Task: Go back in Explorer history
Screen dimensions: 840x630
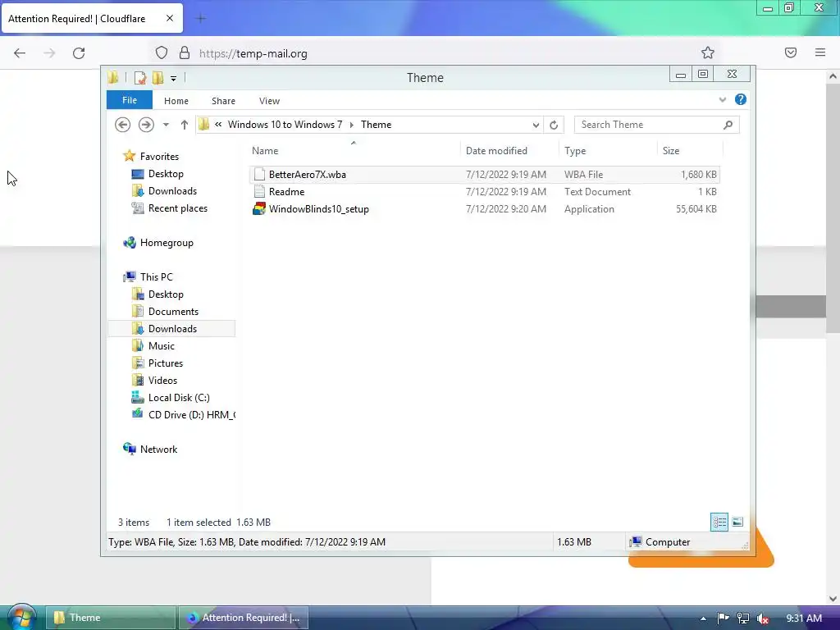Action: tap(123, 125)
